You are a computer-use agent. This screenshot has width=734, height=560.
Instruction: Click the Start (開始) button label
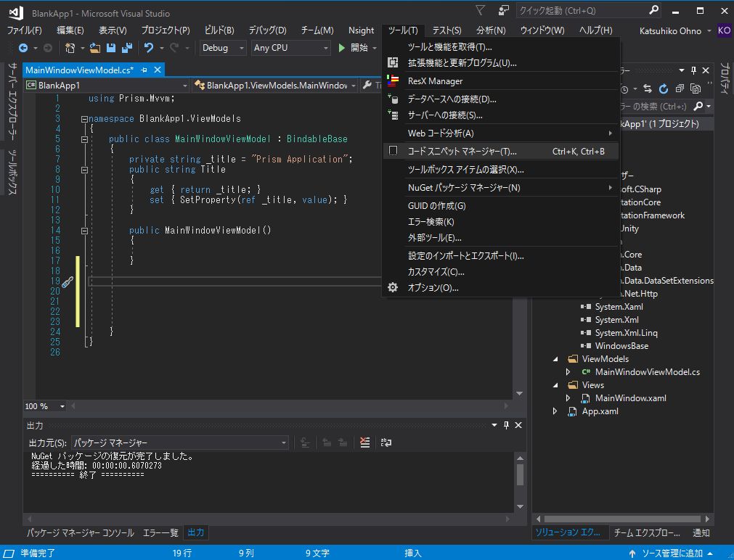click(x=359, y=48)
